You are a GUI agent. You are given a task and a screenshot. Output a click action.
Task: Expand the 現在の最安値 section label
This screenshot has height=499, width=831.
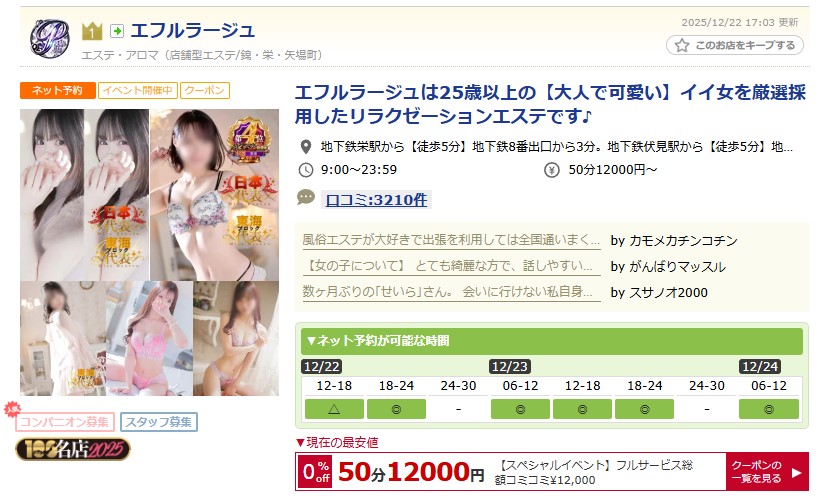point(337,442)
